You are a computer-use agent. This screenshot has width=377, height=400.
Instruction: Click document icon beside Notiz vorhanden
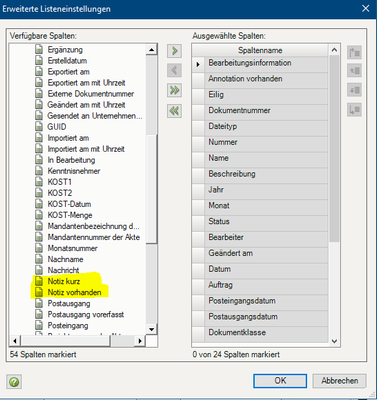(39, 292)
